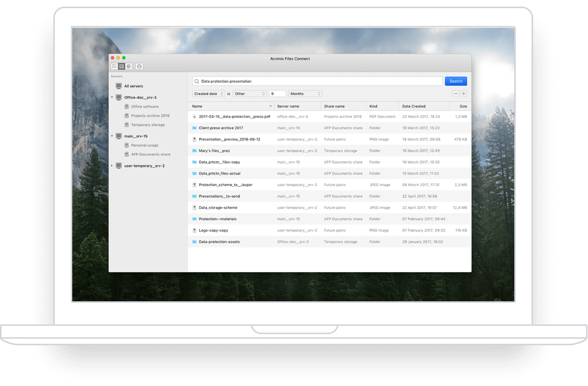
Task: Select the main_srv-15 server label
Action: 136,136
